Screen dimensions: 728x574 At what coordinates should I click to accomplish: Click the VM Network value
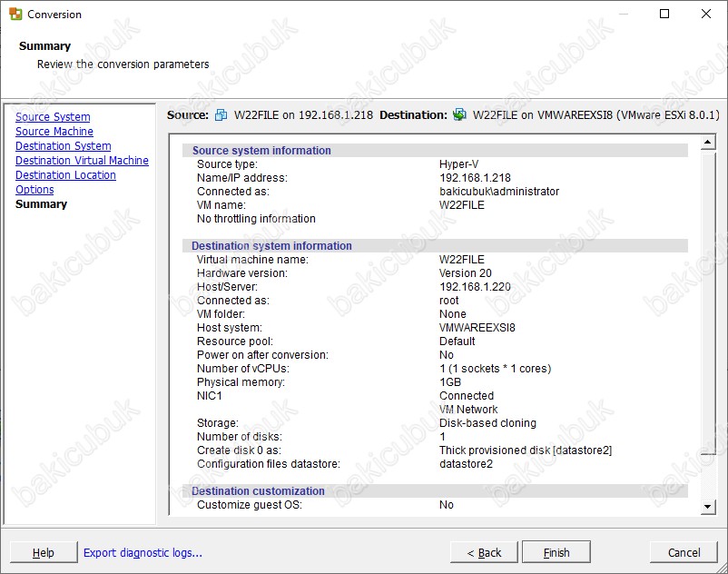click(468, 409)
